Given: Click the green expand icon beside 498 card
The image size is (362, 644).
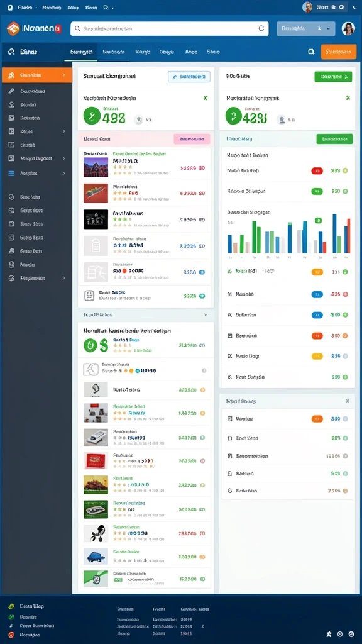Looking at the screenshot, I should 206,97.
